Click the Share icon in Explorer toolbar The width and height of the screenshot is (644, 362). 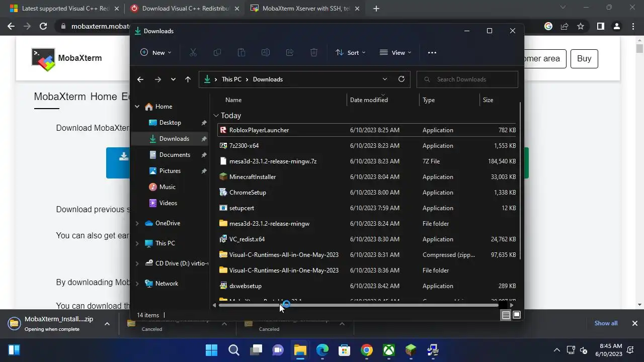(x=289, y=52)
